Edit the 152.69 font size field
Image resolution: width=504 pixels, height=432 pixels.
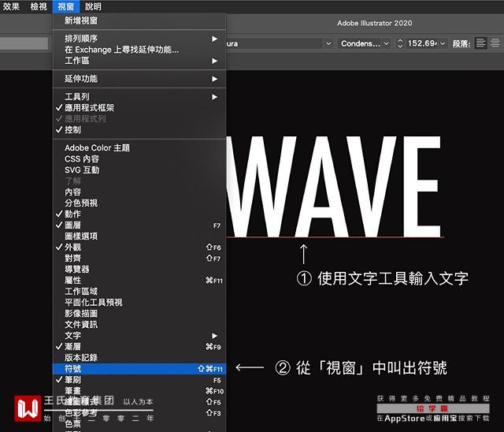tap(422, 43)
